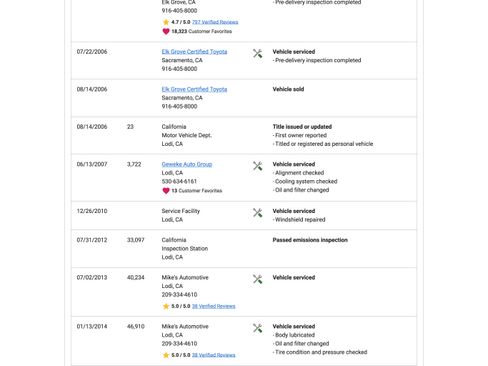Click the wrench icon for 07/22/2006 service
The image size is (488, 366).
[x=257, y=53]
